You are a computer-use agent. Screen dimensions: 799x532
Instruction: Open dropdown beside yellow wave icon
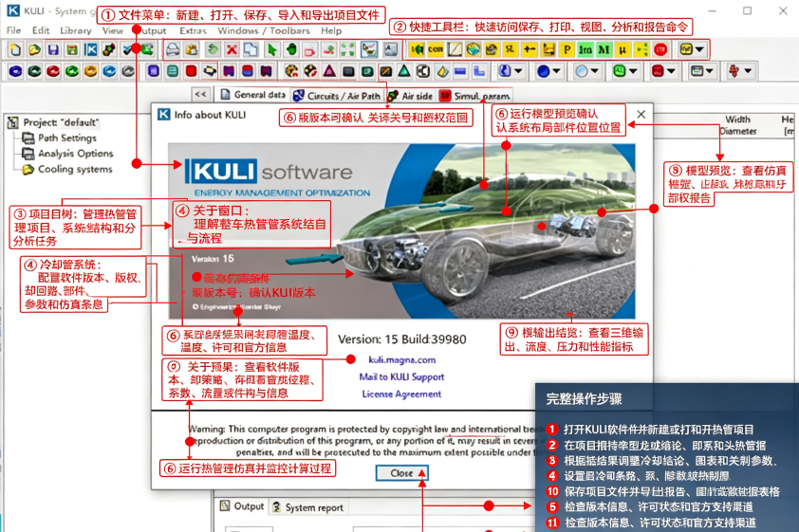(699, 49)
